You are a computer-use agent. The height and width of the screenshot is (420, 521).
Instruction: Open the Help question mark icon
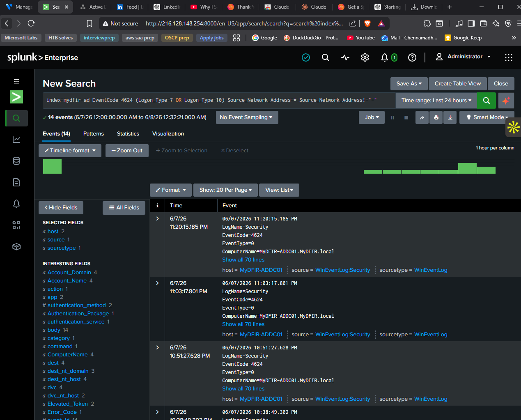(x=412, y=57)
